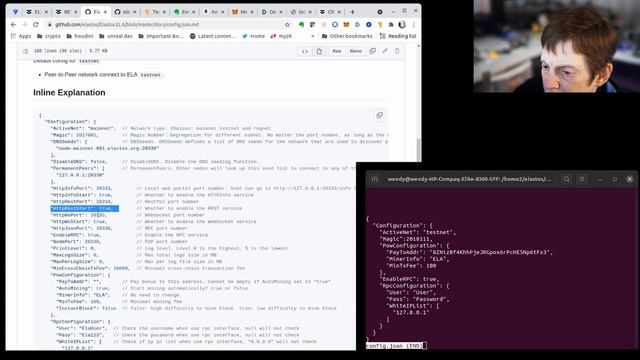The image size is (640, 360).
Task: Search in terminal window
Action: [x=567, y=179]
